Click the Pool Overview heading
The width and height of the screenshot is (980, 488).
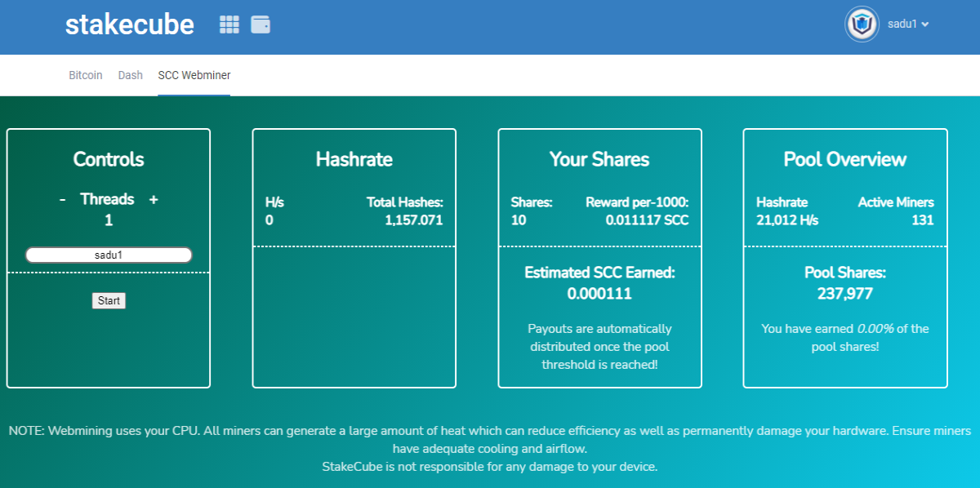(845, 159)
